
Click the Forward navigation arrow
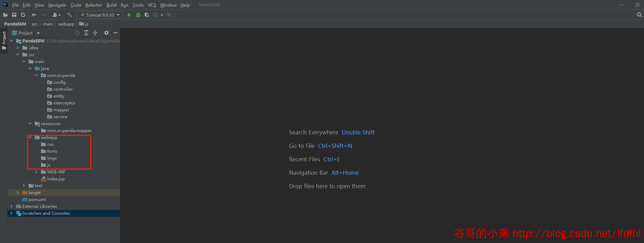[x=43, y=15]
